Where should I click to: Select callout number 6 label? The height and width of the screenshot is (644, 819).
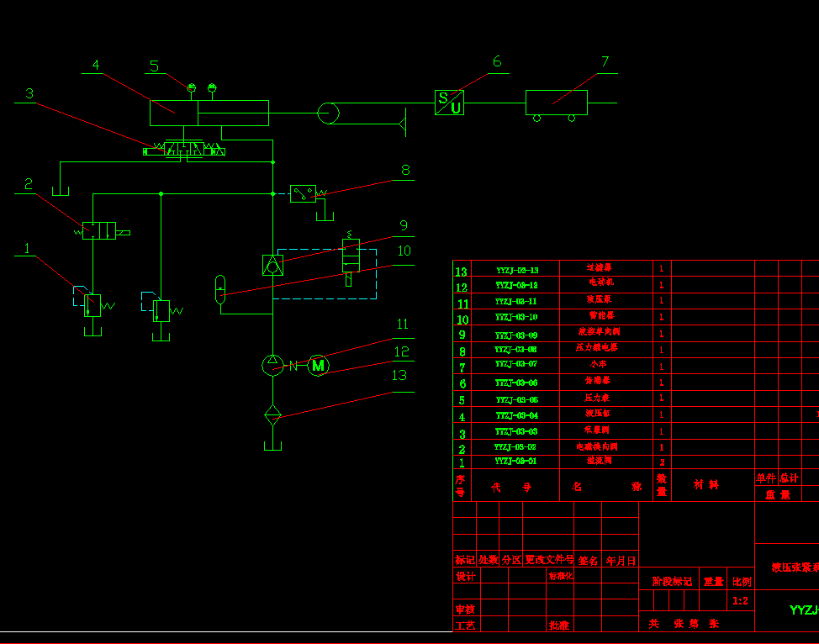pos(497,61)
